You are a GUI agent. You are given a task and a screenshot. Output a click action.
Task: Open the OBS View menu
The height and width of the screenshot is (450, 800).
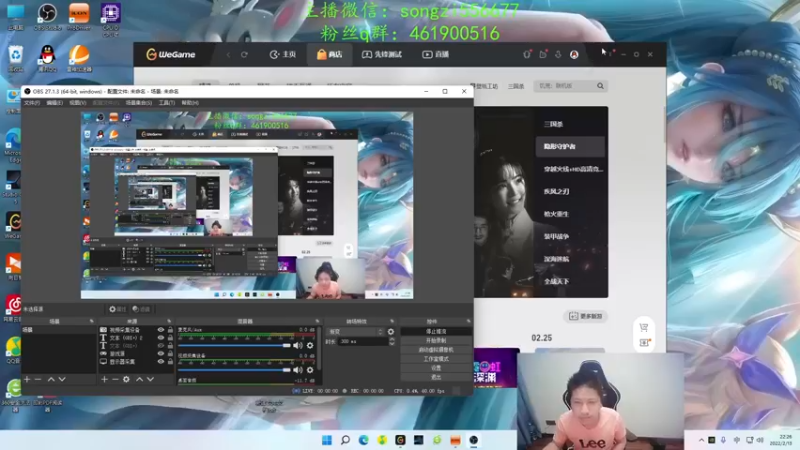point(78,103)
